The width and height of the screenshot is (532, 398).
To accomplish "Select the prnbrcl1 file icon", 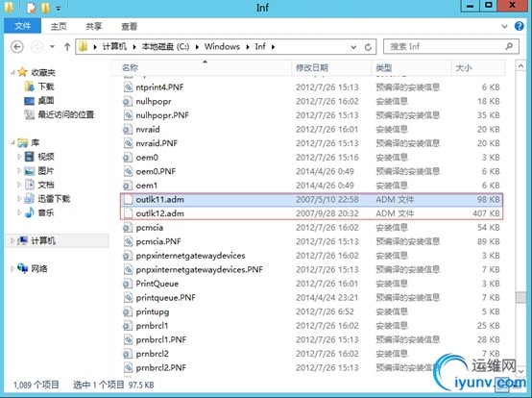I will pyautogui.click(x=127, y=326).
